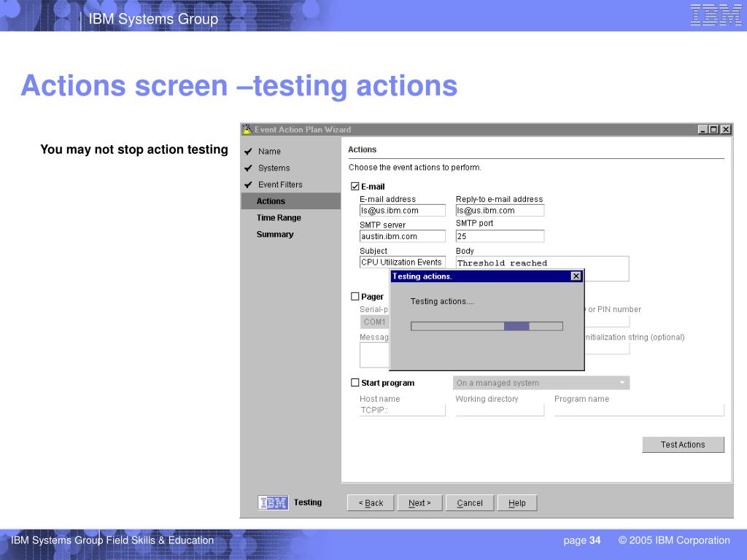Click the E-mail address field
Viewport: 747px width, 560px height.
pyautogui.click(x=403, y=211)
